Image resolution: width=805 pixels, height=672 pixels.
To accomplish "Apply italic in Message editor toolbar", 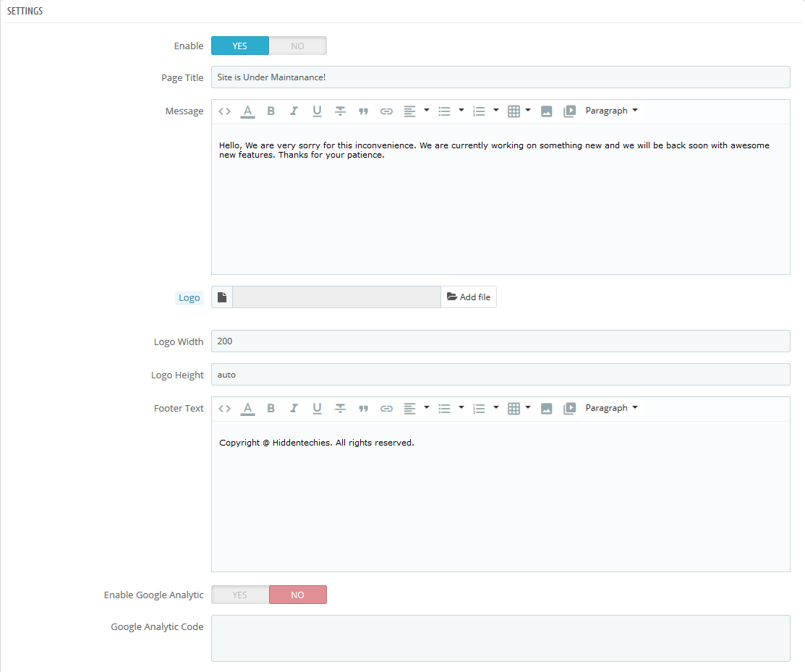I will [x=294, y=111].
